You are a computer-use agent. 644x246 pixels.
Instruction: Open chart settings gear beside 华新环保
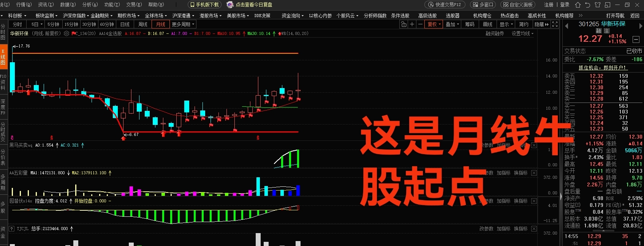pos(66,33)
